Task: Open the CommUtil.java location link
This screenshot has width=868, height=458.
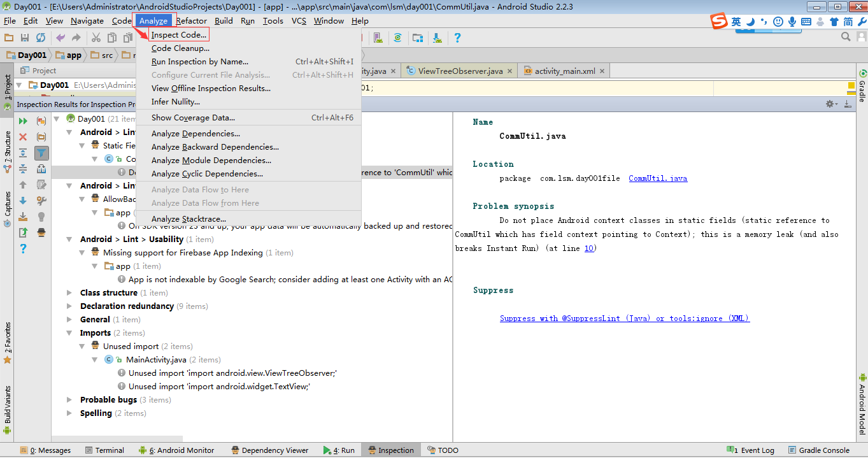Action: [658, 178]
